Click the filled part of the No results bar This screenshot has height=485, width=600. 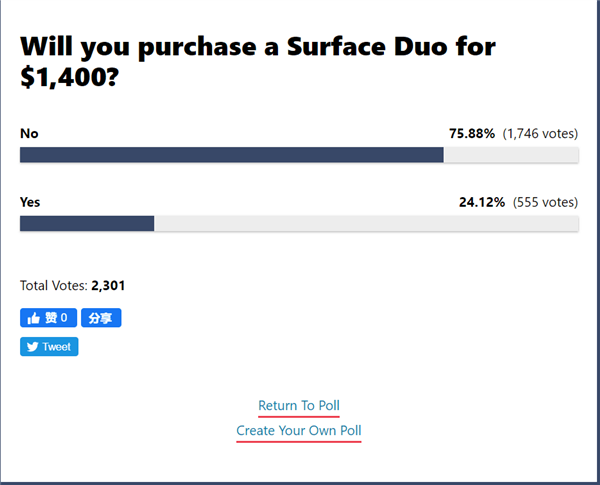coord(231,155)
